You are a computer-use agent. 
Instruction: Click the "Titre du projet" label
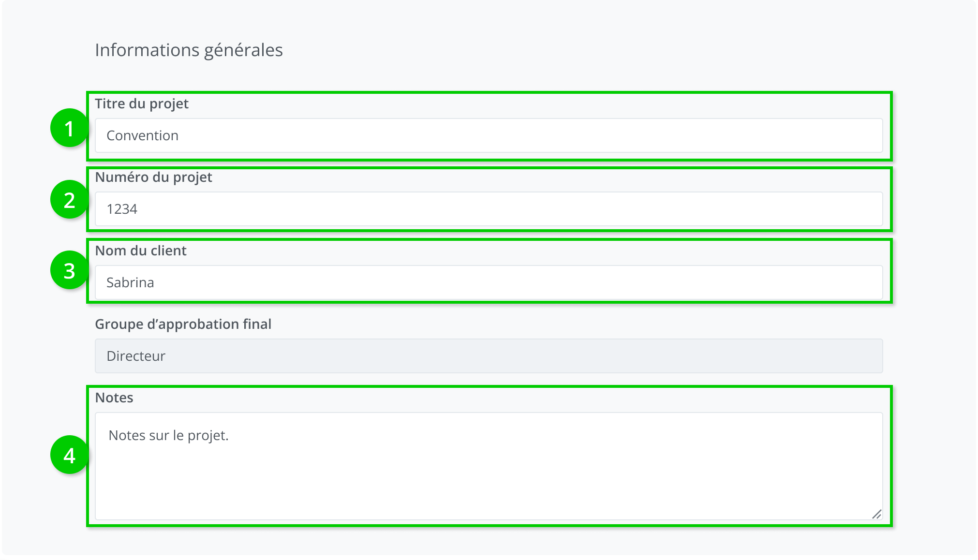tap(141, 104)
